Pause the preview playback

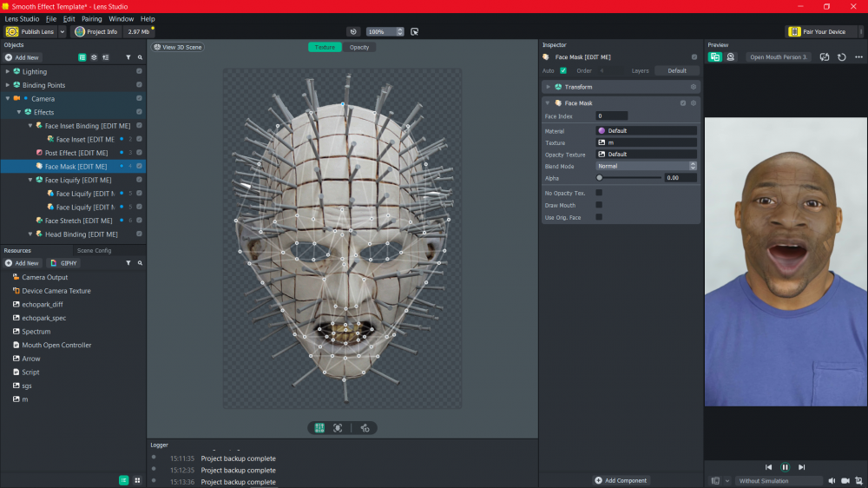785,467
